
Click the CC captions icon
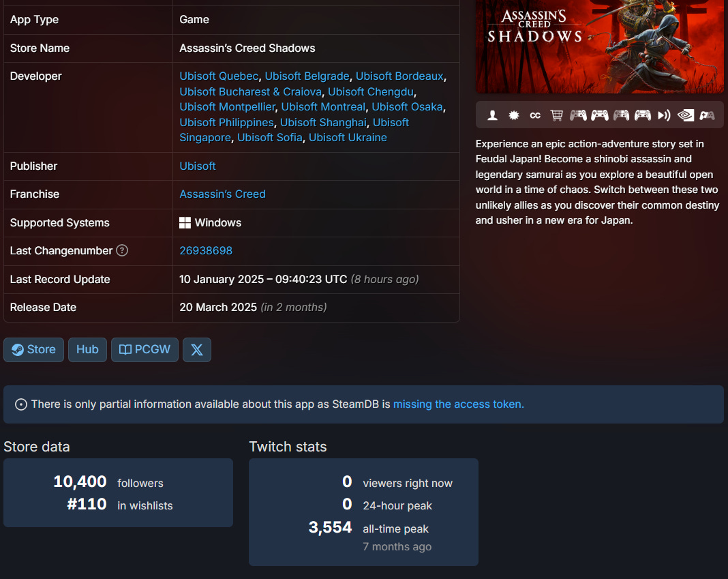535,115
